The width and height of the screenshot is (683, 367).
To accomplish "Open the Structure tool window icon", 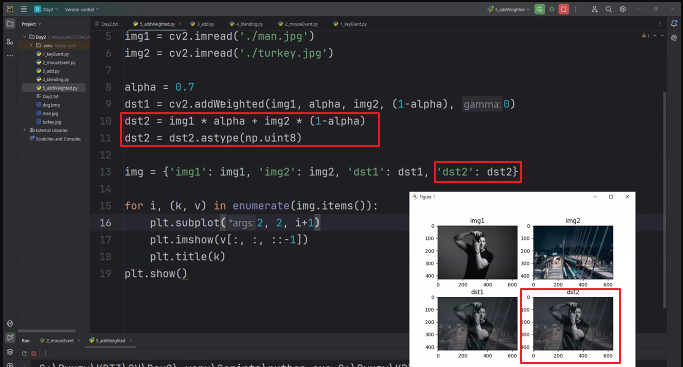I will coord(10,41).
